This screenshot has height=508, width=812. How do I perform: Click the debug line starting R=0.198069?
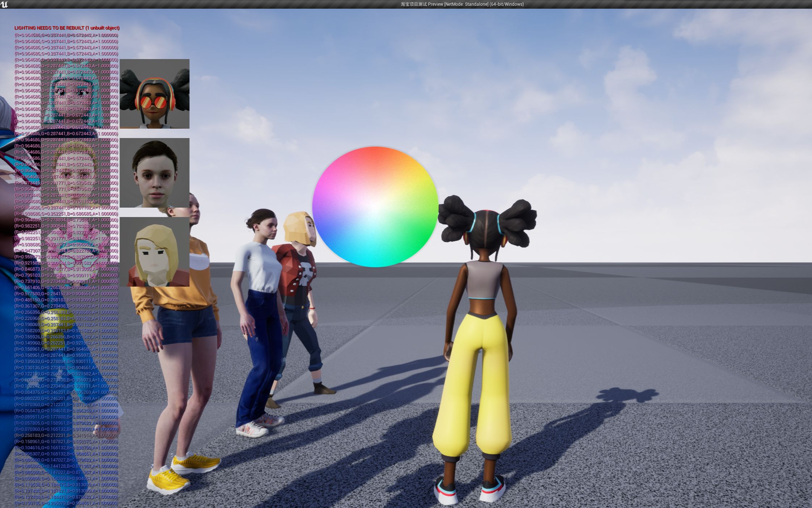click(66, 325)
